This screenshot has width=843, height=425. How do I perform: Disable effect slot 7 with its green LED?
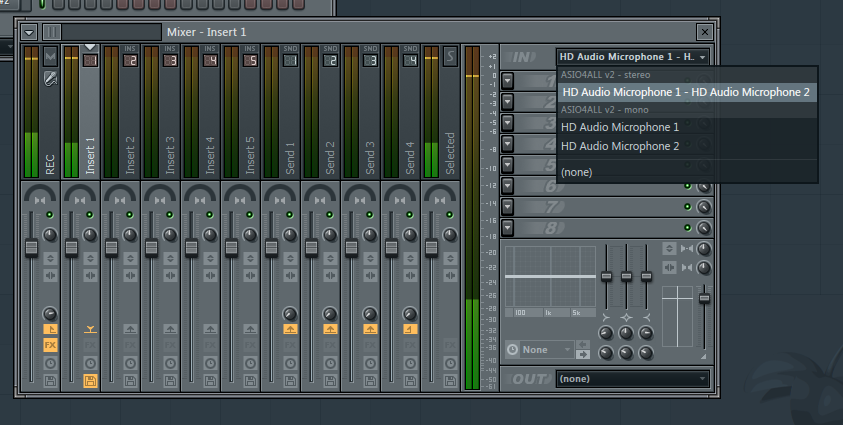(688, 207)
